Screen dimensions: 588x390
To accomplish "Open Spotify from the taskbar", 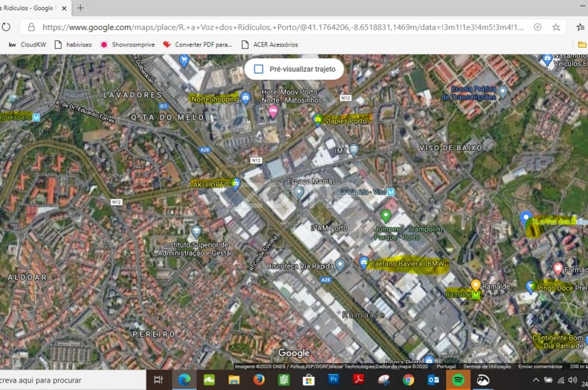I will [x=458, y=380].
